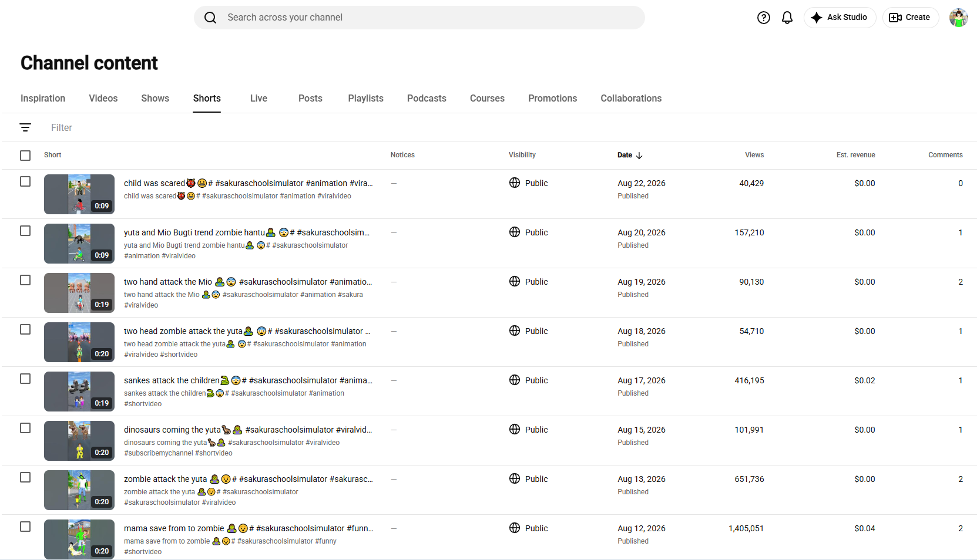Tick checkbox for 'two hand attack the Mio'
This screenshot has width=977, height=560.
[25, 280]
